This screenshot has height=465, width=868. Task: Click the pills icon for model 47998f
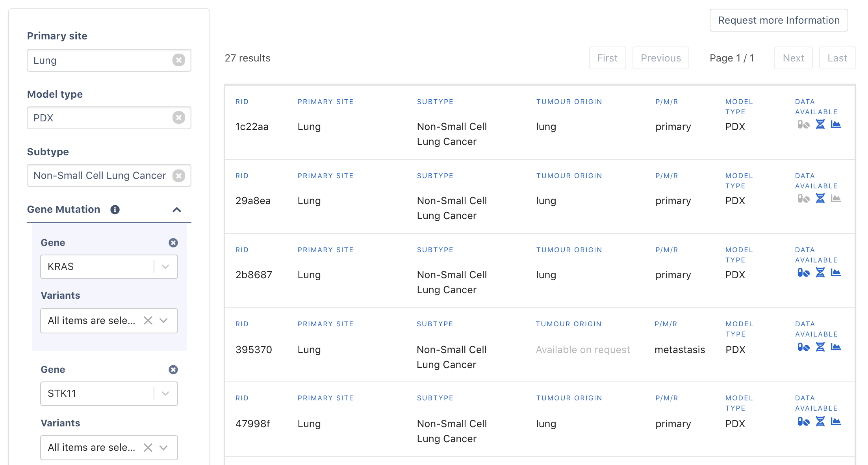click(803, 422)
